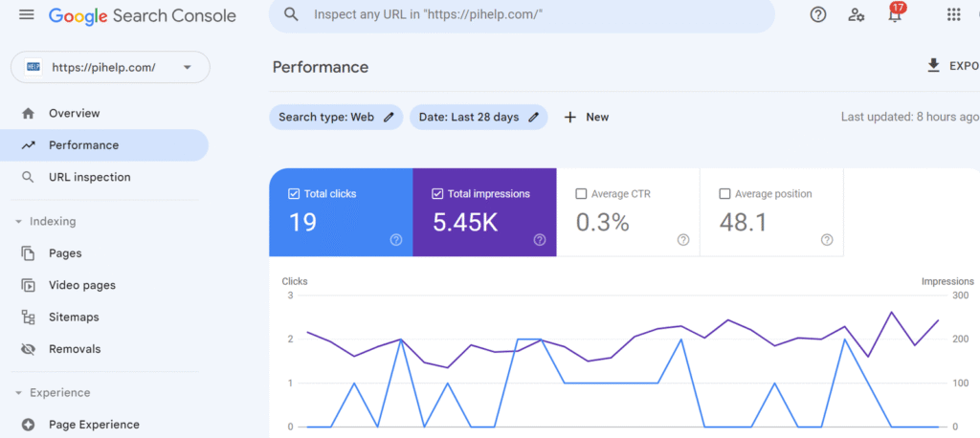Viewport: 980px width, 438px height.
Task: Enable the Average CTR checkbox
Action: [581, 194]
